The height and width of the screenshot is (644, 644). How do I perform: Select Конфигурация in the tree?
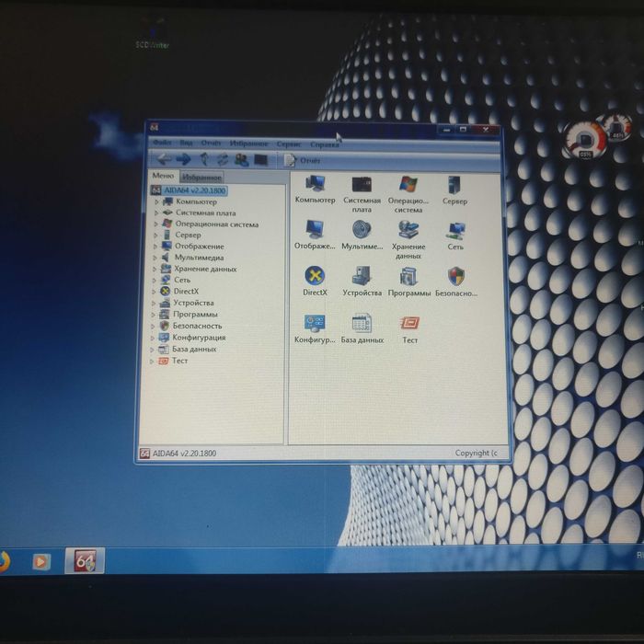200,338
